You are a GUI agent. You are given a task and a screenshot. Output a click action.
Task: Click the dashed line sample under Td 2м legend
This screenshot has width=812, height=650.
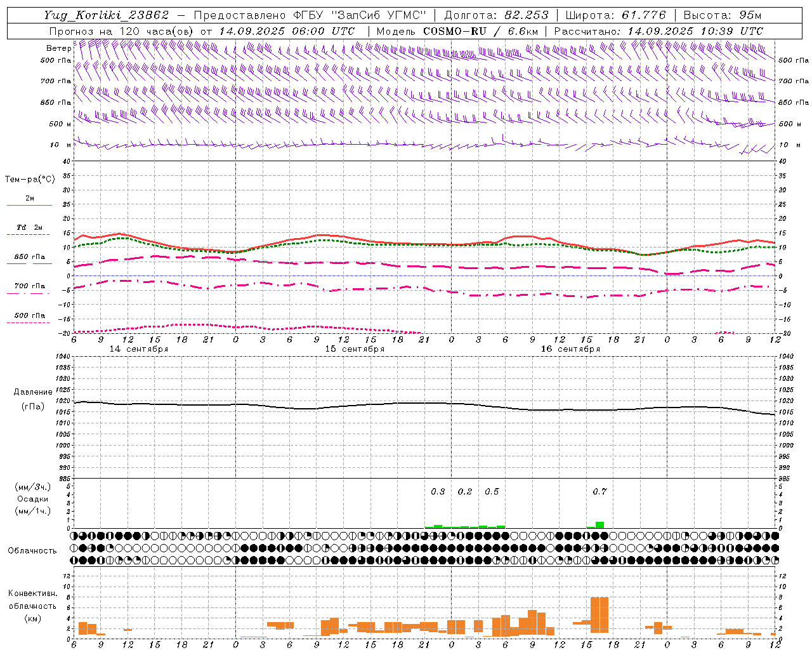coord(28,234)
